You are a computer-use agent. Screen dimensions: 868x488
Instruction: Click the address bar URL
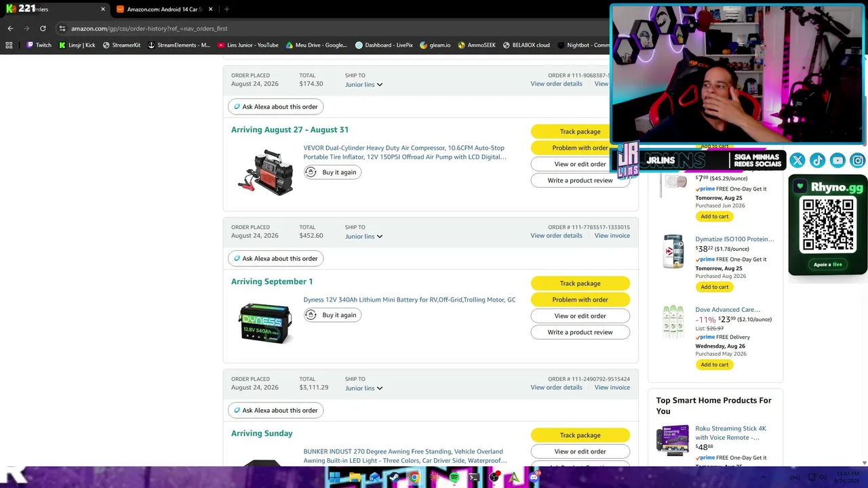pos(149,28)
